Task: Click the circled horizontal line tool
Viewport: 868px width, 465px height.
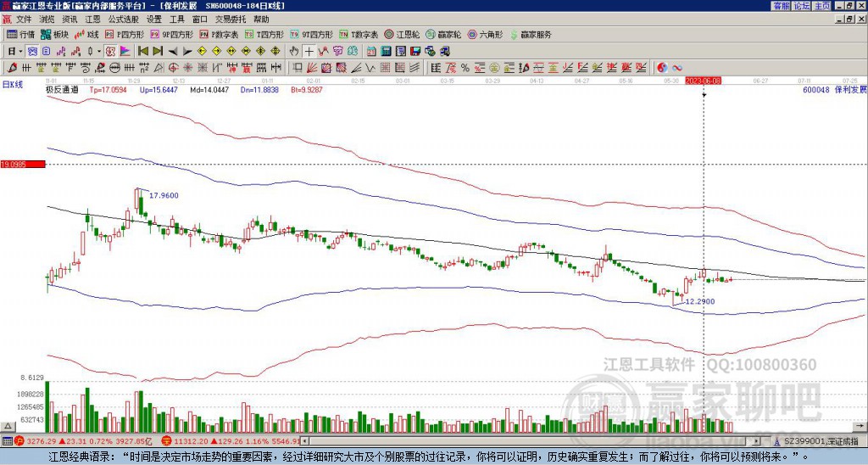Action: coord(114,68)
